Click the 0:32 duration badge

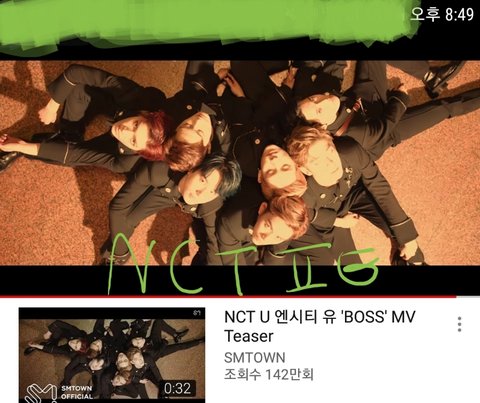coord(177,388)
